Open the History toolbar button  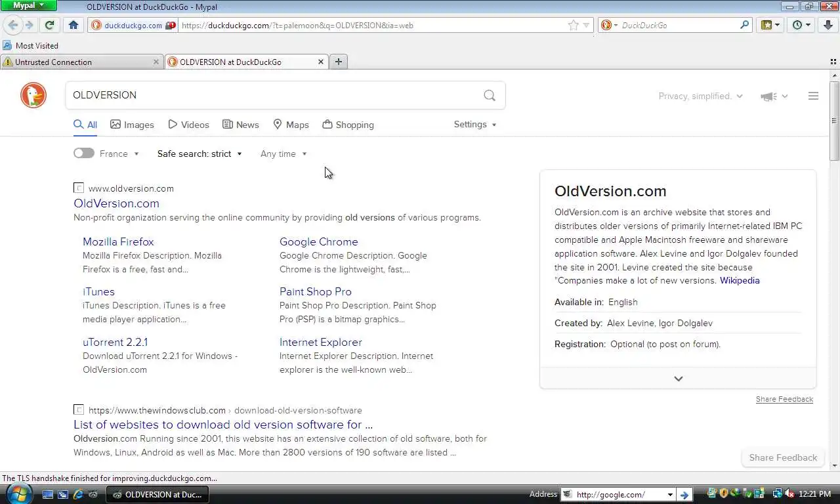point(801,25)
